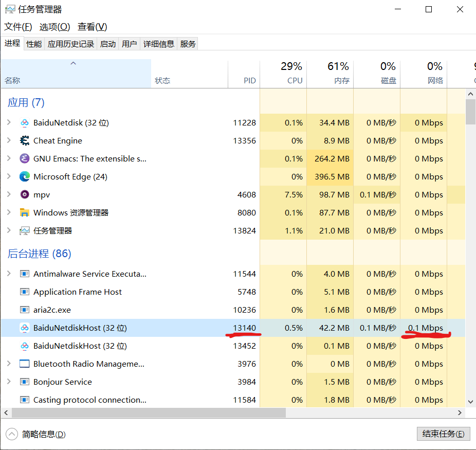Screen dimensions: 476x450
Task: Switch to the 详细信息 tab
Action: tap(158, 44)
